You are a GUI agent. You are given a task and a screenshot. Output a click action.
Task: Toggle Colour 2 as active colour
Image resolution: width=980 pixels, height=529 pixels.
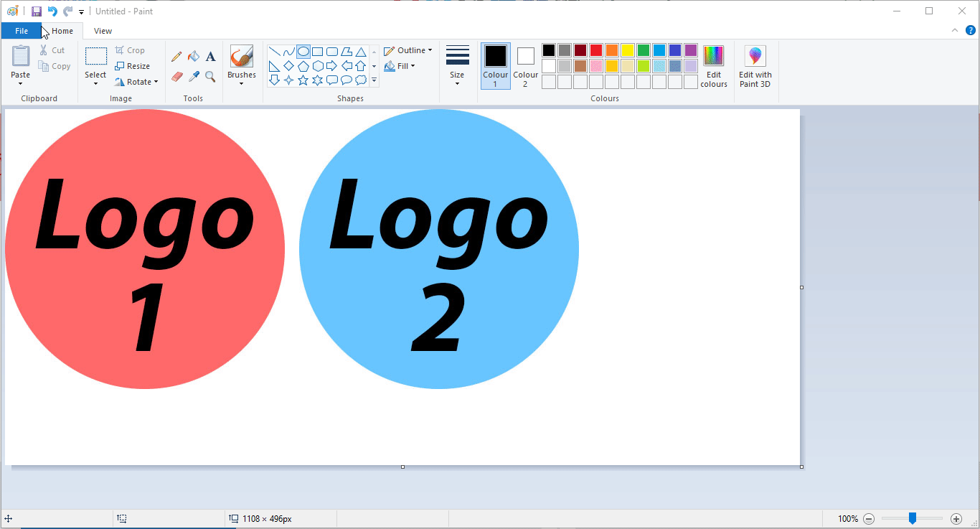click(x=525, y=67)
